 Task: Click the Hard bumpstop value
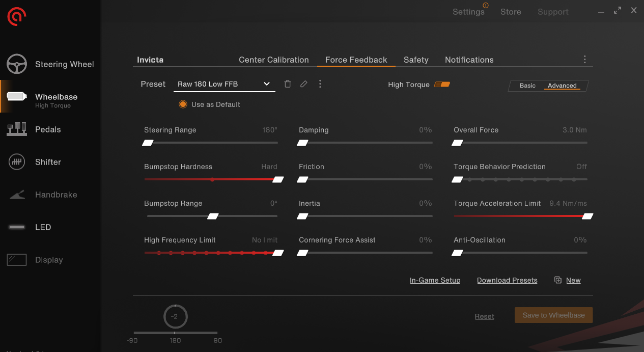(x=269, y=167)
